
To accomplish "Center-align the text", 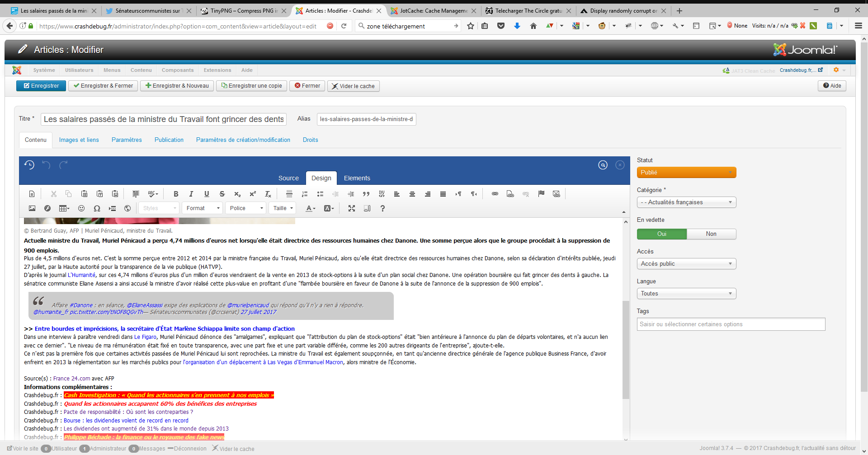I will point(412,194).
